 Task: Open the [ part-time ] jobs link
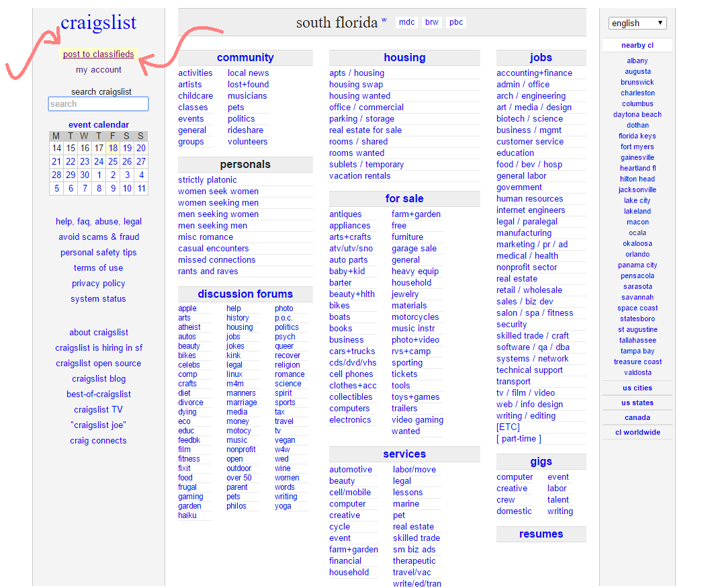[519, 439]
